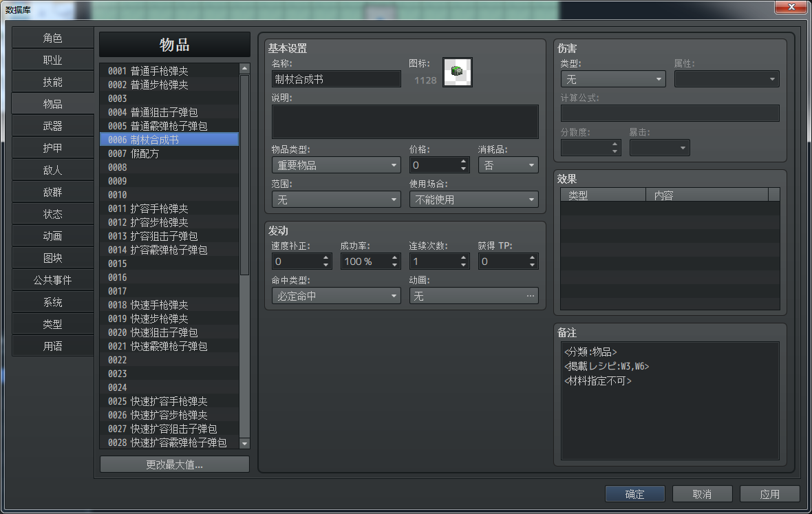Screen dimensions: 812x514
Task: Open the 消耗品 dropdown
Action: [x=508, y=165]
